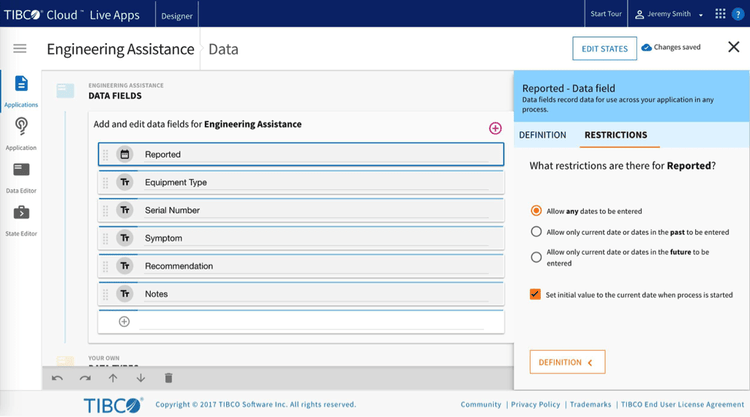Click the calendar type icon on Reported row
750x417 pixels.
click(125, 154)
